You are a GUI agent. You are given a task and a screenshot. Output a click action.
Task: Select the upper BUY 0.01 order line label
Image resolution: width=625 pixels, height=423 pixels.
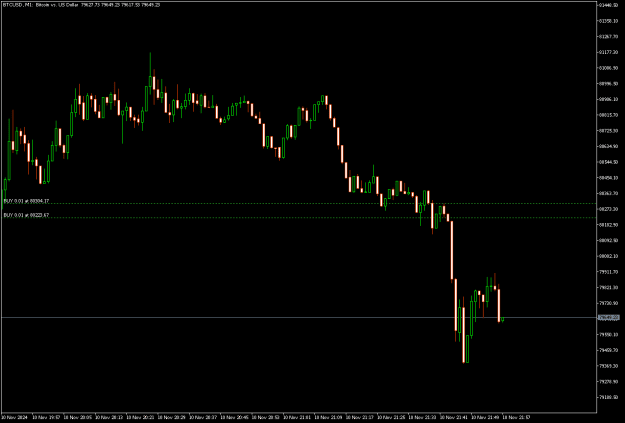(26, 201)
